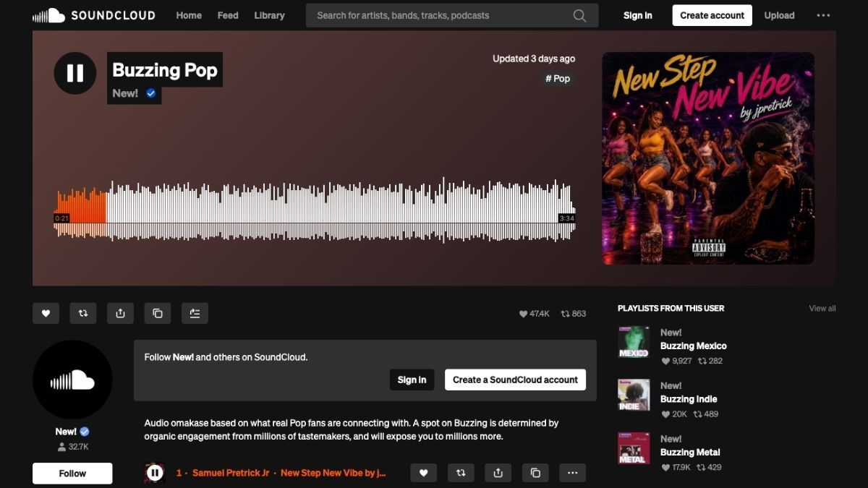The image size is (868, 488).
Task: View the 32.7K followers count
Action: point(72,448)
